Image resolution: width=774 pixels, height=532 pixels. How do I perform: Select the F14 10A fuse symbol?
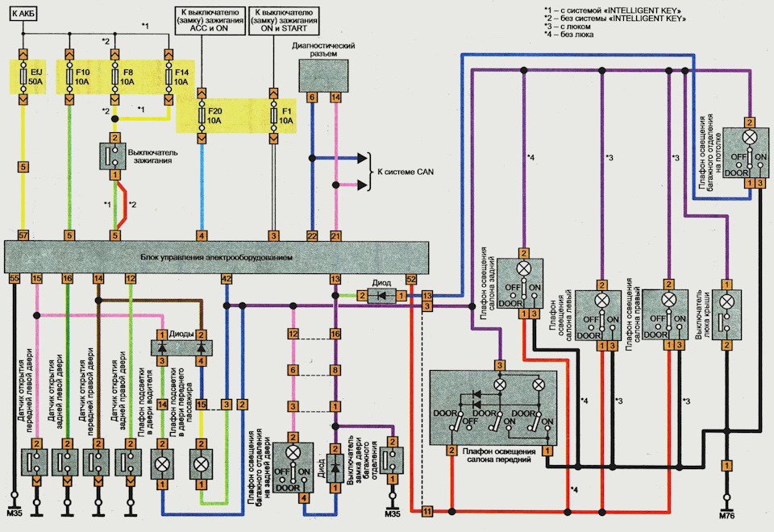(x=169, y=77)
